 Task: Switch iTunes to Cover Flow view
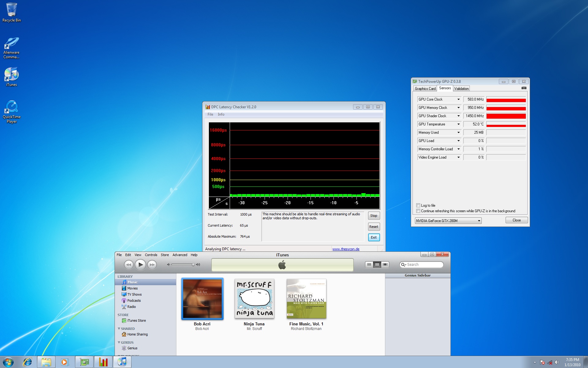pos(385,264)
